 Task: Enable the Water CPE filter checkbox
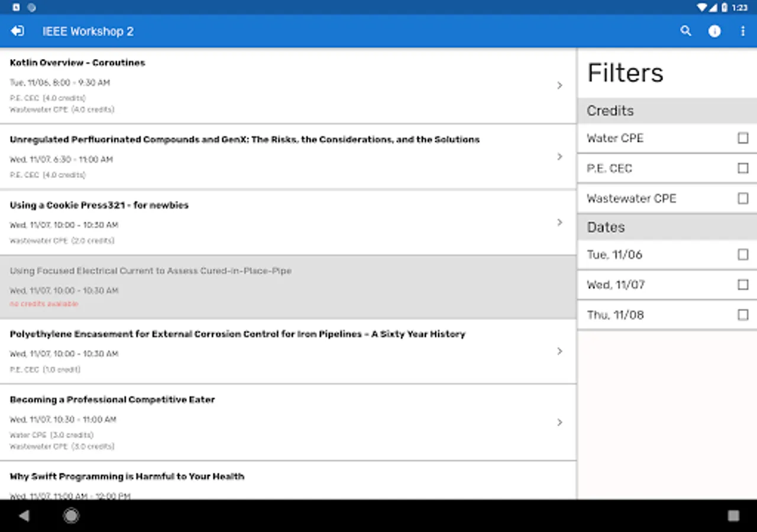tap(743, 138)
